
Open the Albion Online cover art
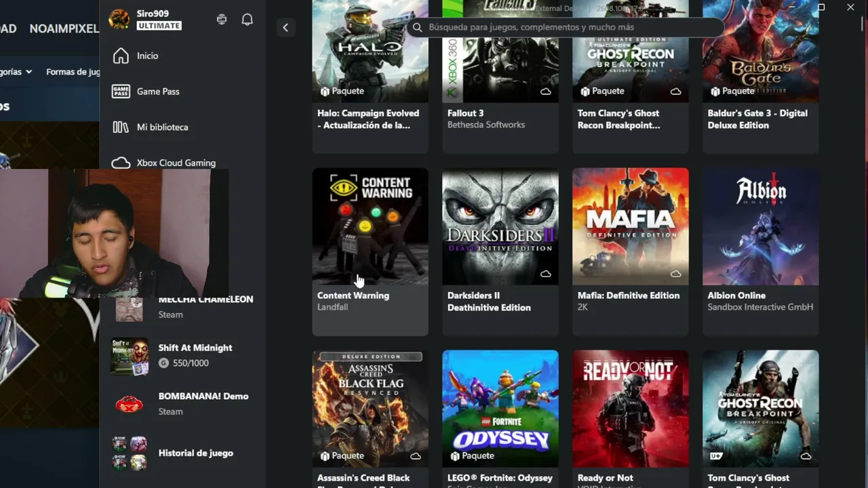tap(761, 227)
